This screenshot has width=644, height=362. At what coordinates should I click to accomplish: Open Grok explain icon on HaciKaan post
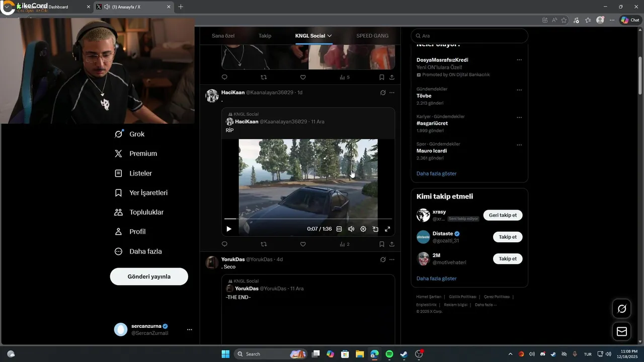pos(383,93)
